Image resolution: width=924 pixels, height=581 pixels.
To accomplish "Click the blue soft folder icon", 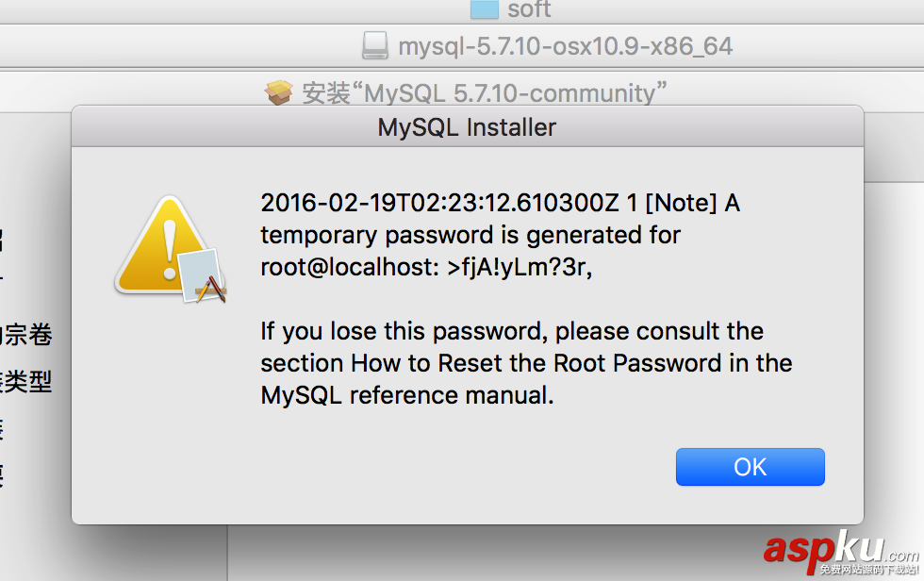I will point(484,9).
